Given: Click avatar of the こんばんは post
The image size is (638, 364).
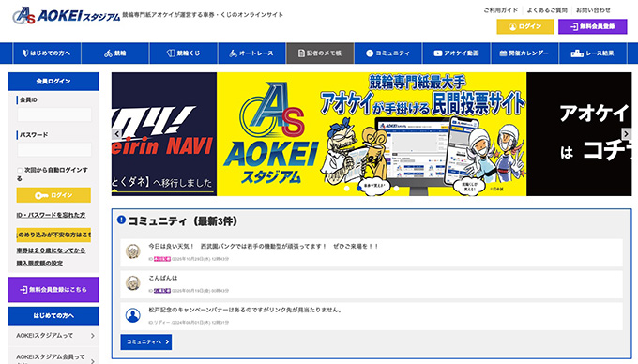Looking at the screenshot, I should click(x=133, y=283).
